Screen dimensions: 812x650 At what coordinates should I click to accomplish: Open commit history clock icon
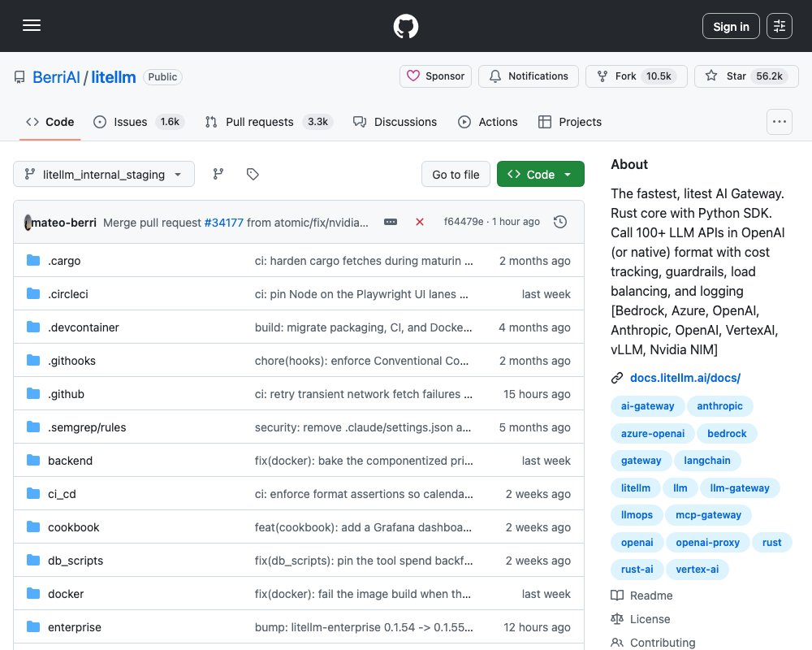pos(559,222)
